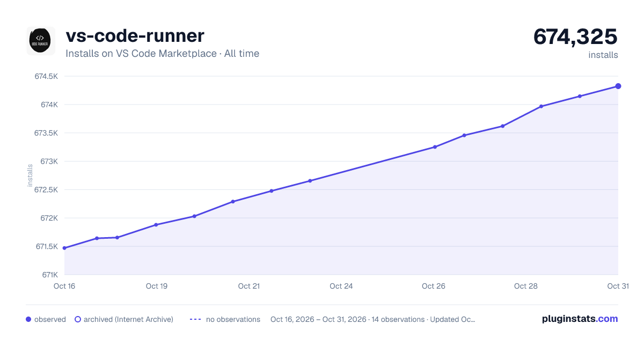
Task: Click the 673.5K y-axis label
Action: tap(46, 133)
